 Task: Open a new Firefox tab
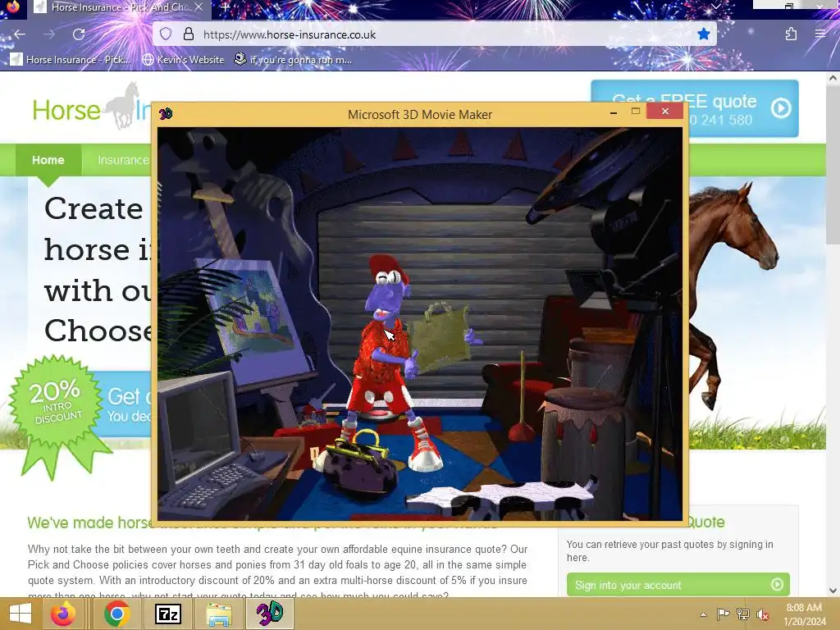[225, 7]
